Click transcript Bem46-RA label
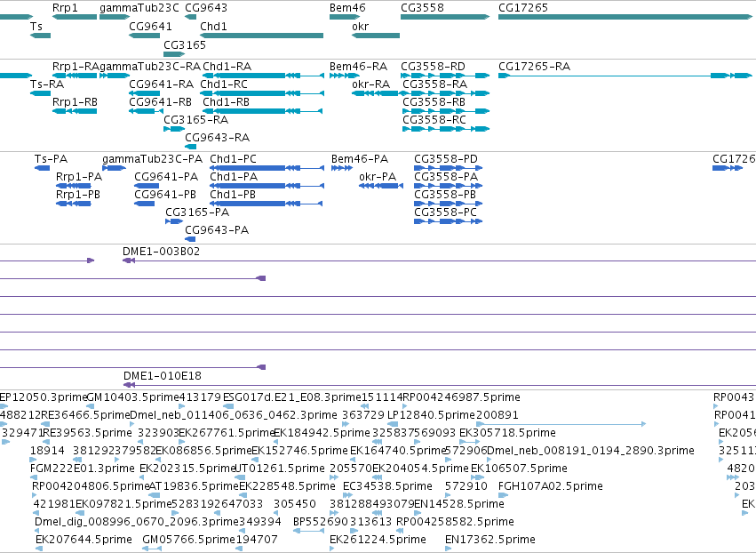The width and height of the screenshot is (756, 553). tap(358, 66)
